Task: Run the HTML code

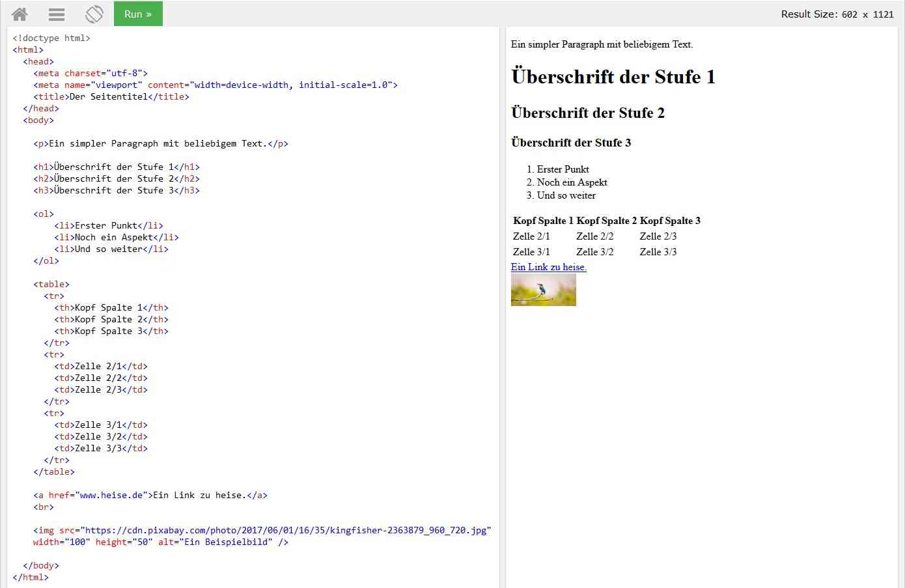Action: pos(137,13)
